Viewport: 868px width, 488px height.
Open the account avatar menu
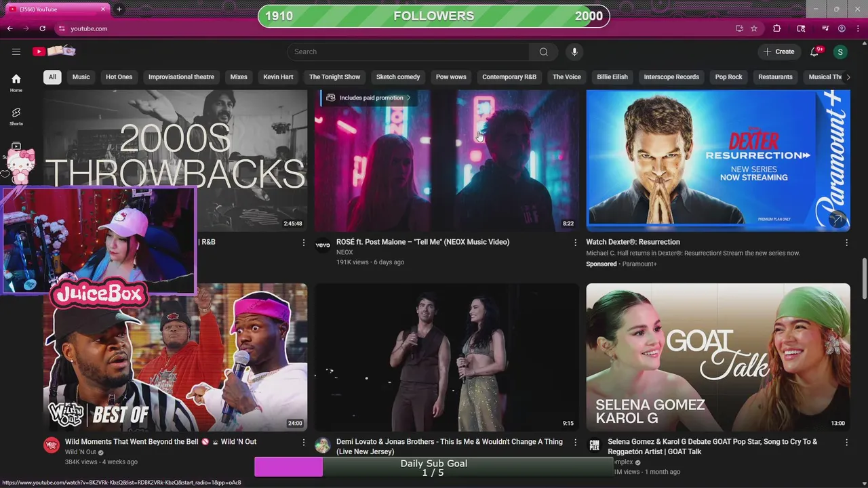coord(840,52)
